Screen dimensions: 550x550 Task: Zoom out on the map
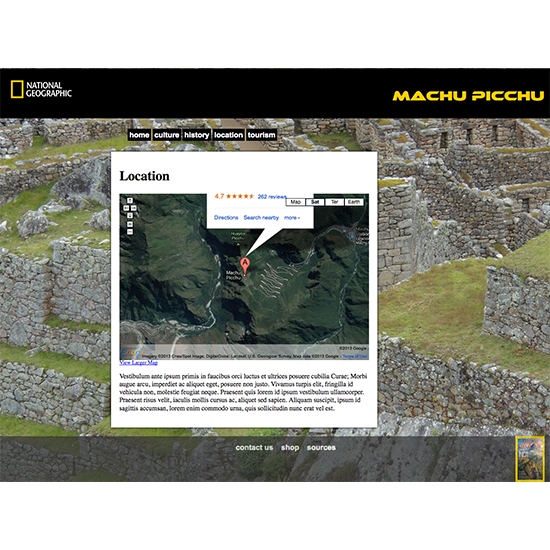130,232
